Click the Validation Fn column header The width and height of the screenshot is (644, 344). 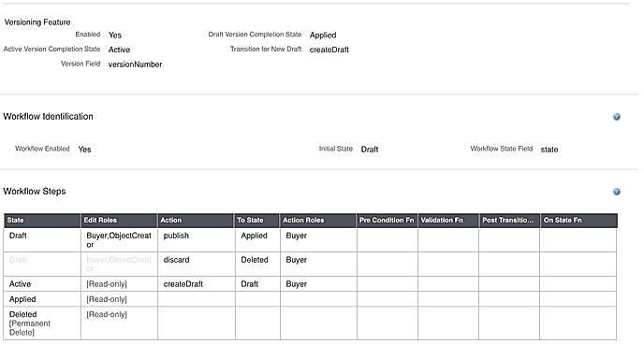click(x=448, y=221)
